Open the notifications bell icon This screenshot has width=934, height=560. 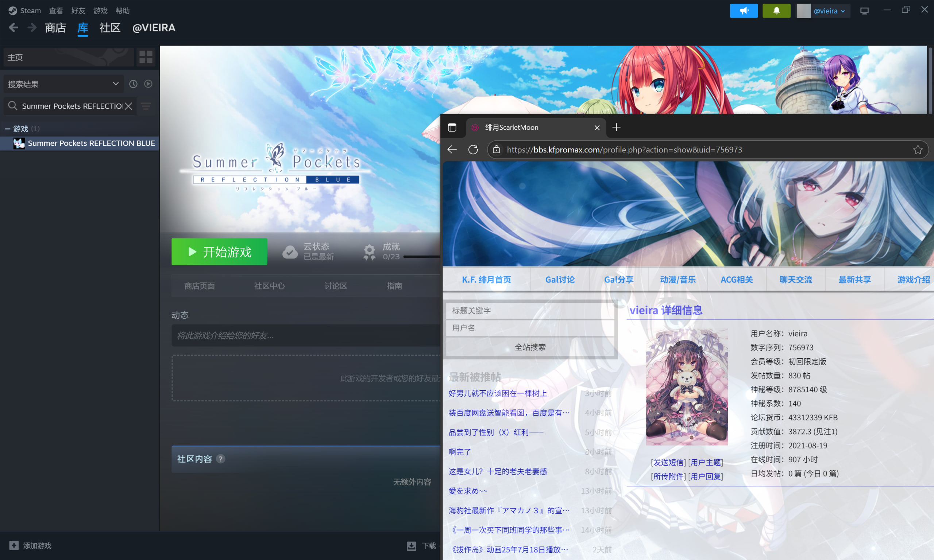point(776,11)
